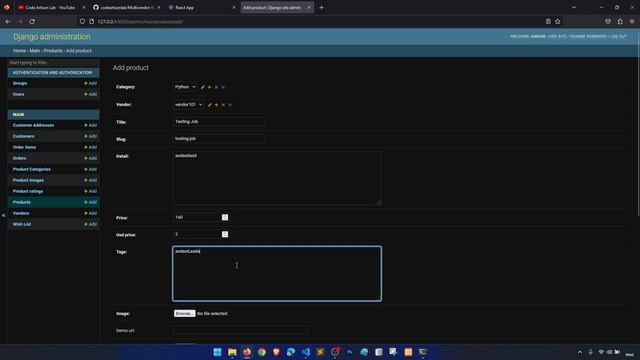The width and height of the screenshot is (640, 360).
Task: Click the Title input field
Action: [218, 122]
